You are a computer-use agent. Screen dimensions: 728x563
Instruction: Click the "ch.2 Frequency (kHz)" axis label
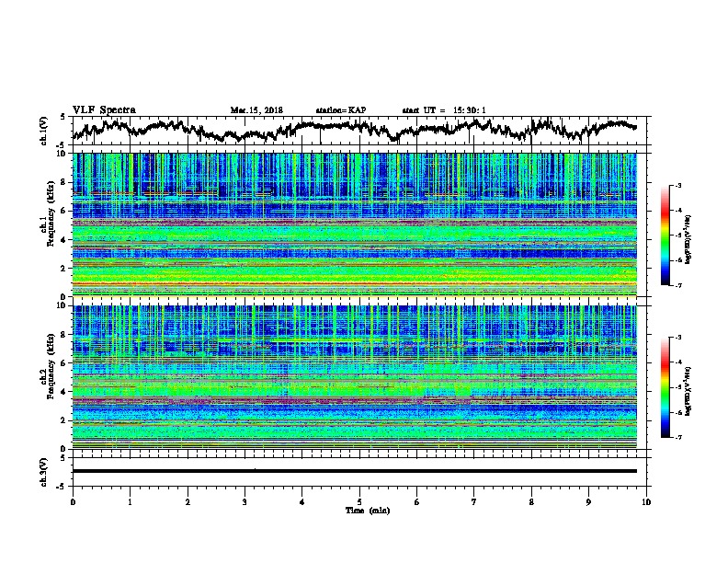pyautogui.click(x=48, y=366)
